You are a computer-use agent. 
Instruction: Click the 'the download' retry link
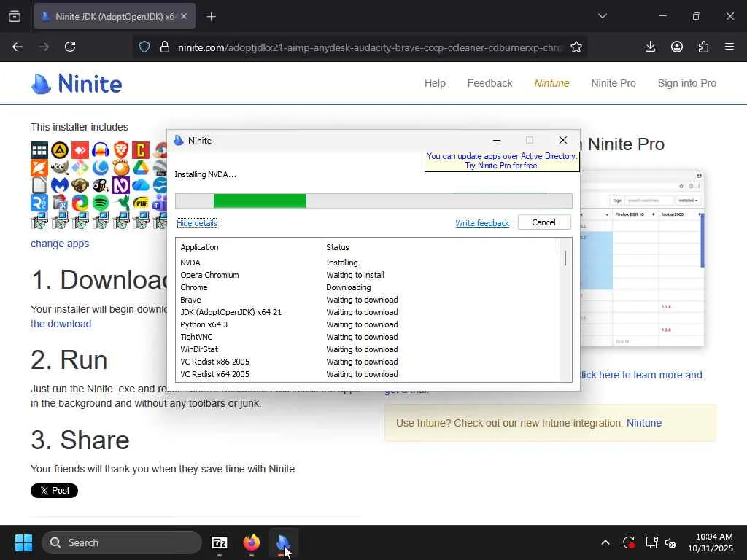tap(62, 324)
